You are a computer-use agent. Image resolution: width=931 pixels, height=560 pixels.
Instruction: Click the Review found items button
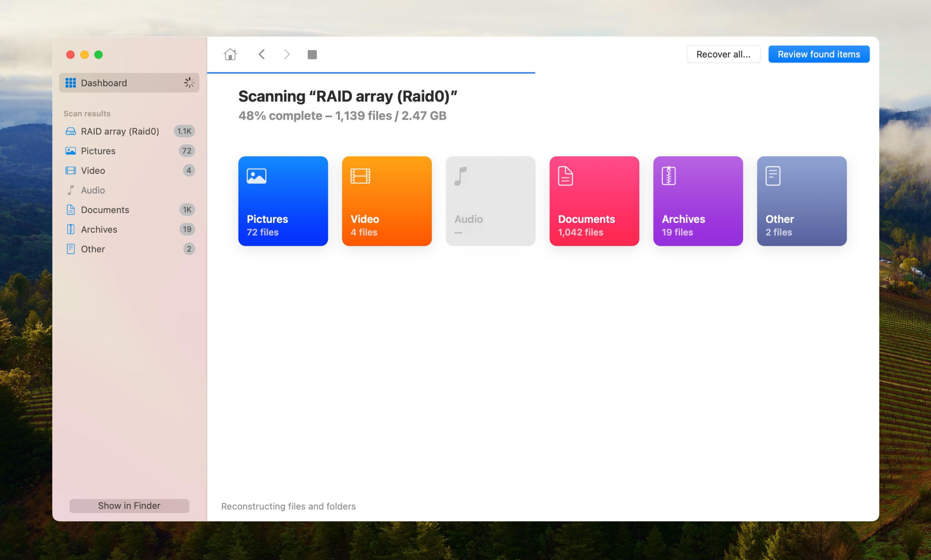tap(819, 54)
